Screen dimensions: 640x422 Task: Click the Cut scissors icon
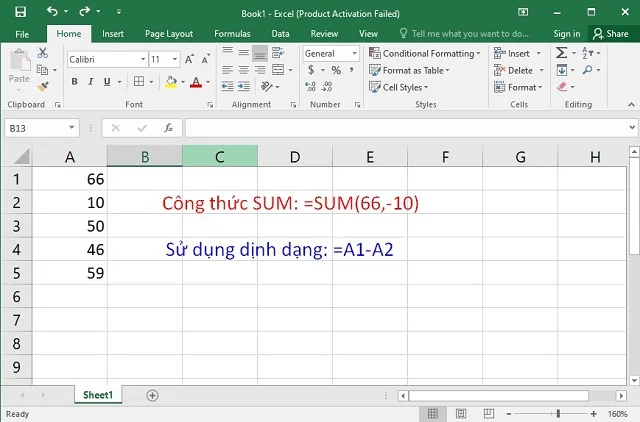tap(42, 53)
